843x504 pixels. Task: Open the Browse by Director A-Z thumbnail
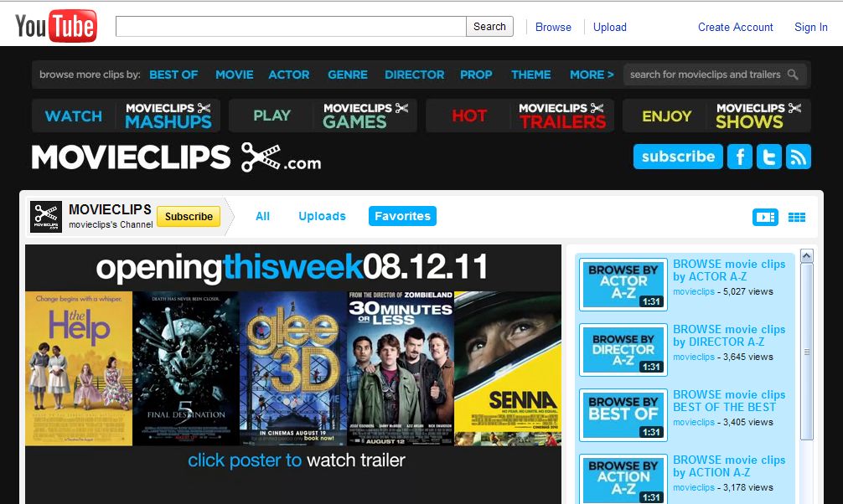pos(623,350)
